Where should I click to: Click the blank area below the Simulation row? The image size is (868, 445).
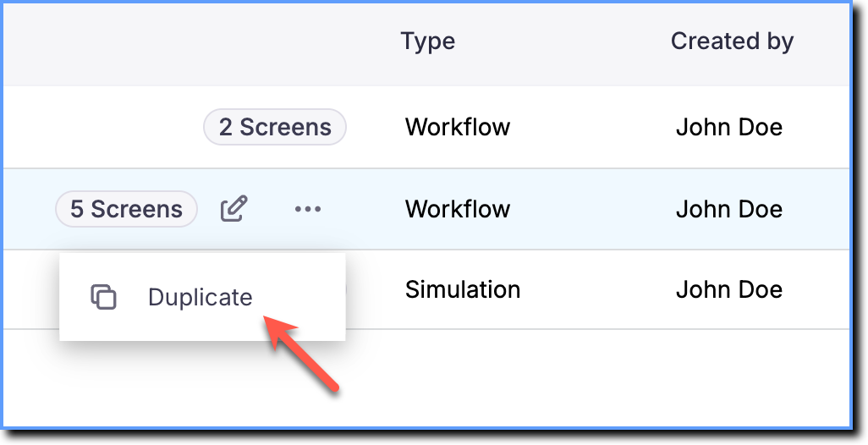coord(553,379)
